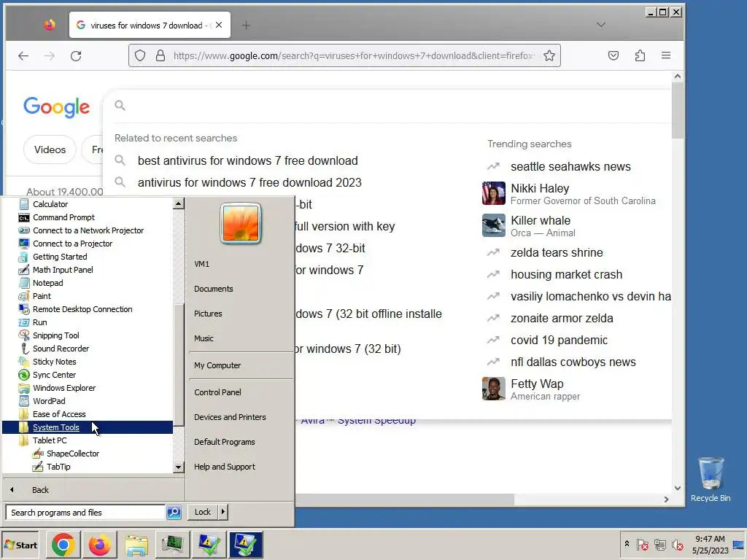Launch Paint from the start menu
The image size is (747, 560).
click(42, 296)
